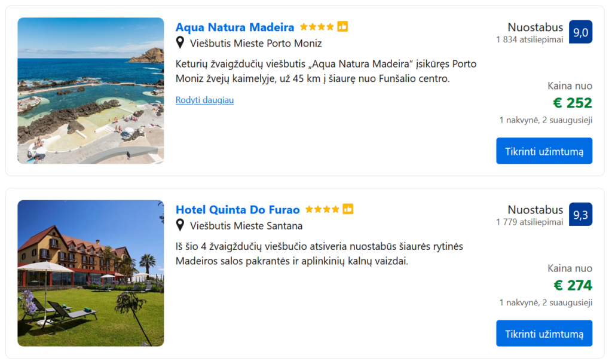Screen dimensions: 612x364
Task: Expand description with Rodyti daugiau link
Action: point(204,100)
